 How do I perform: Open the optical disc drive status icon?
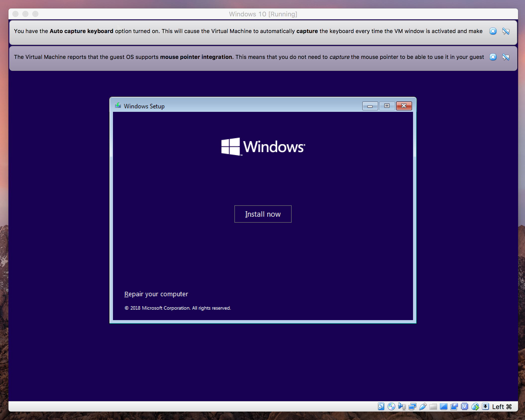[391, 407]
